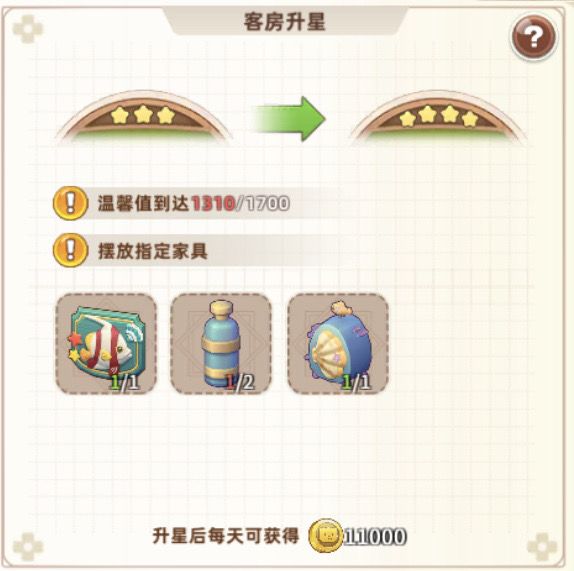Click the warning icon beside 温馨值到达
The width and height of the screenshot is (574, 571).
tap(71, 203)
